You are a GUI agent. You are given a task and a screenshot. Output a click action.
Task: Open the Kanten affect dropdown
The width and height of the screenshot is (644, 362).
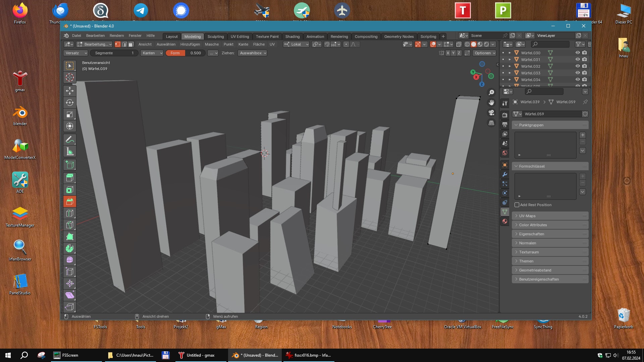[152, 53]
